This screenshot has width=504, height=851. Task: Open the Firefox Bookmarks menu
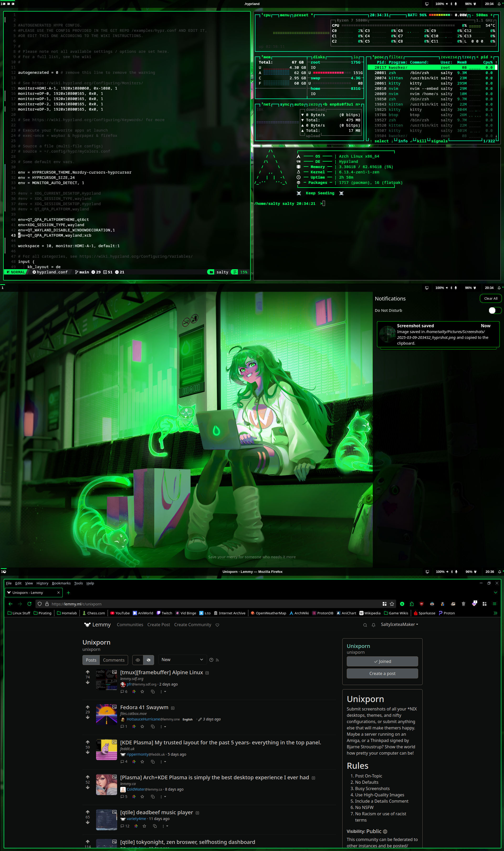(61, 583)
